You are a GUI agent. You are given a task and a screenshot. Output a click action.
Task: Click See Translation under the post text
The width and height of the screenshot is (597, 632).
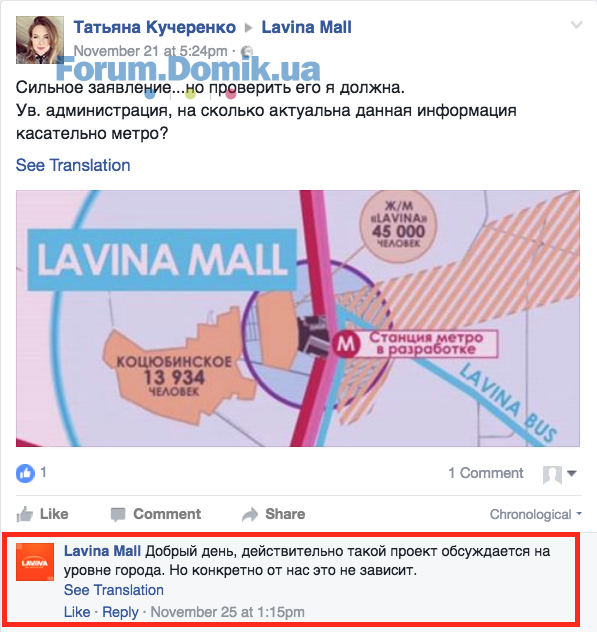(73, 165)
